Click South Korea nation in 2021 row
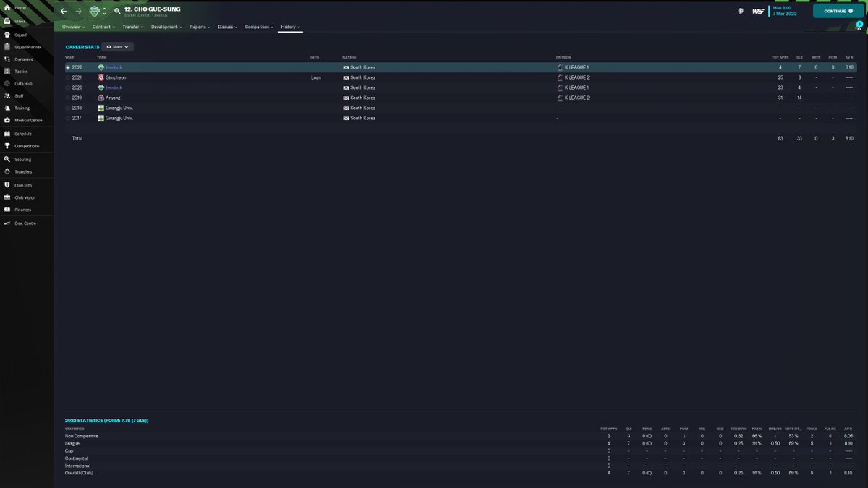 [362, 77]
